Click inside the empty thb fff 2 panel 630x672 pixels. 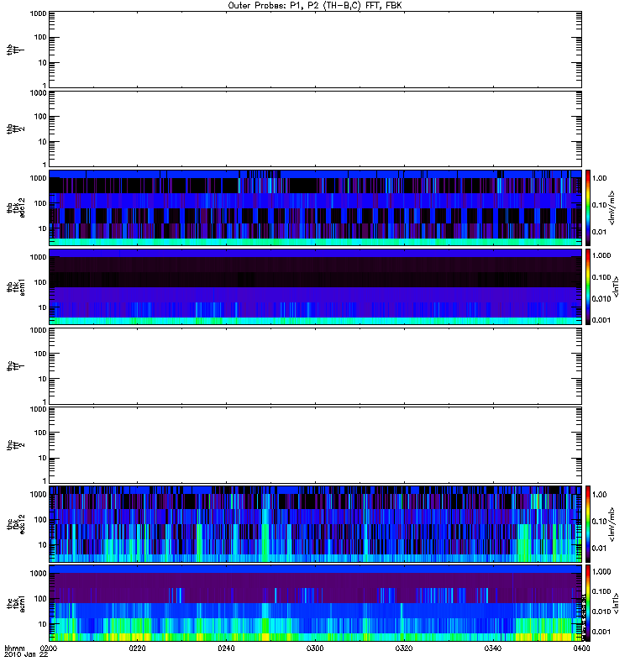pyautogui.click(x=315, y=129)
